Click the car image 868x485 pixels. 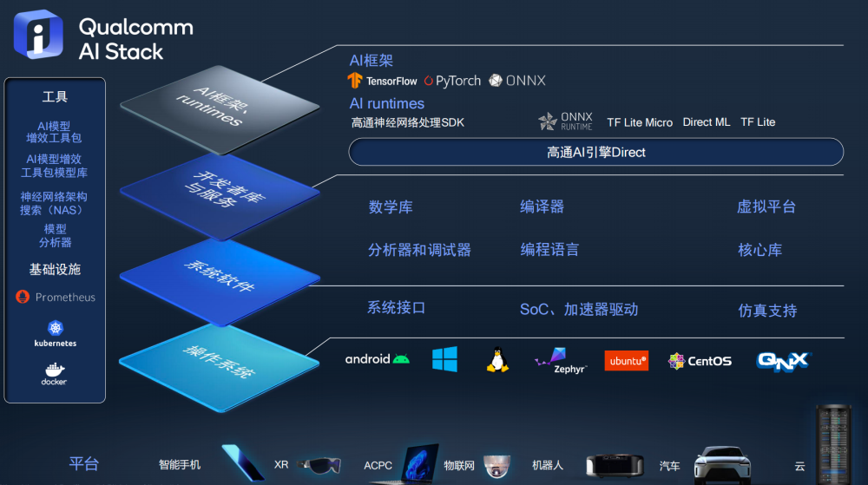[x=722, y=464]
